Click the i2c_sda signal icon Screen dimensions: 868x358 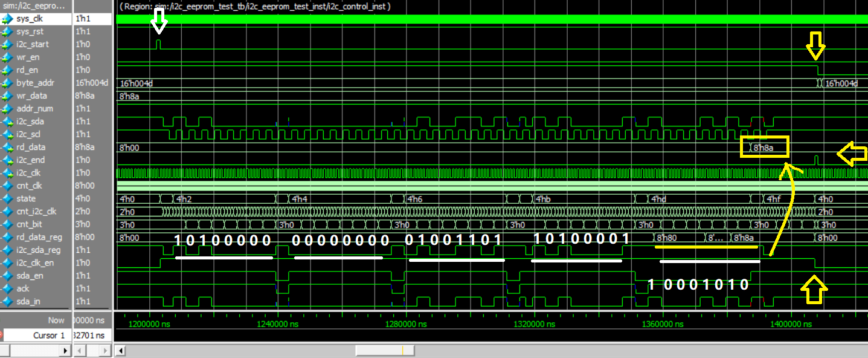coord(7,122)
